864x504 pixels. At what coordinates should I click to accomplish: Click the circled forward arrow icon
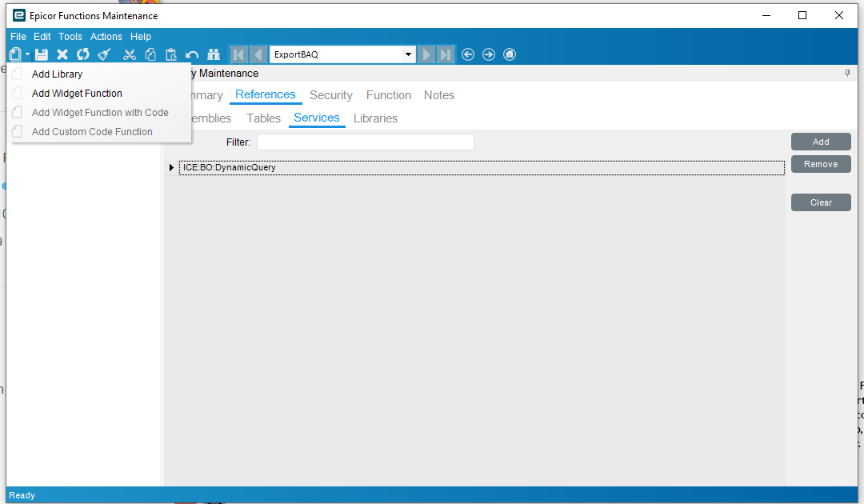(x=489, y=54)
